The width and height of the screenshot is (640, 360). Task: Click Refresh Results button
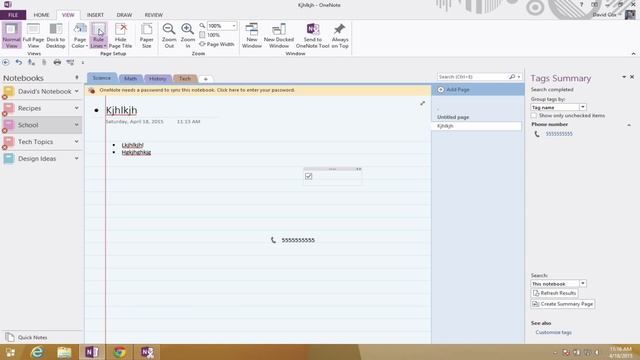pos(554,293)
